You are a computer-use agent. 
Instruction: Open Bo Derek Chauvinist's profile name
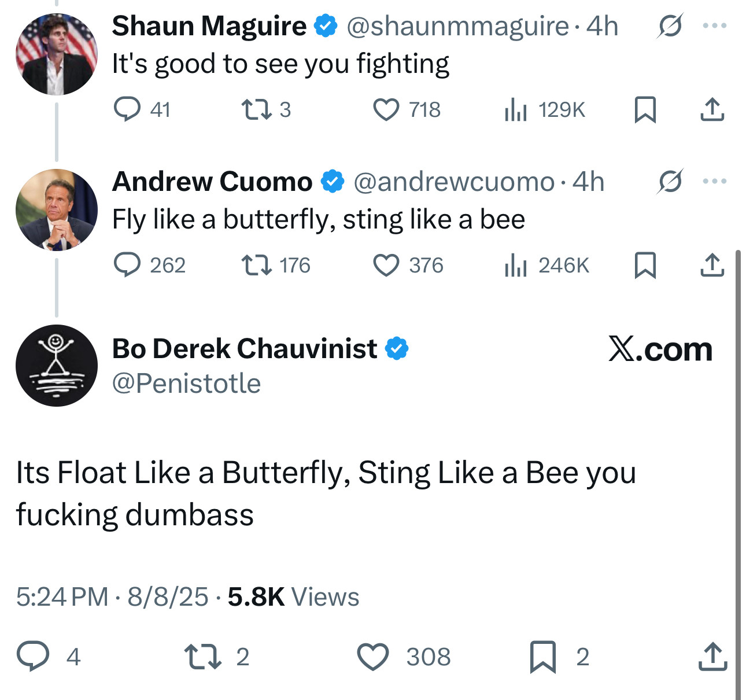point(245,348)
